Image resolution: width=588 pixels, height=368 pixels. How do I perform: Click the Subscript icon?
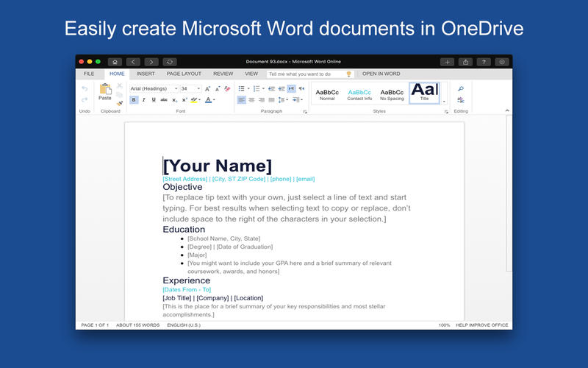[x=174, y=100]
